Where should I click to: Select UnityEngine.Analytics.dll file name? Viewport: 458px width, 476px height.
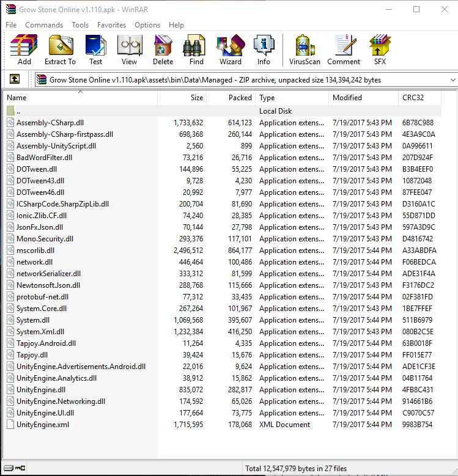(x=56, y=378)
